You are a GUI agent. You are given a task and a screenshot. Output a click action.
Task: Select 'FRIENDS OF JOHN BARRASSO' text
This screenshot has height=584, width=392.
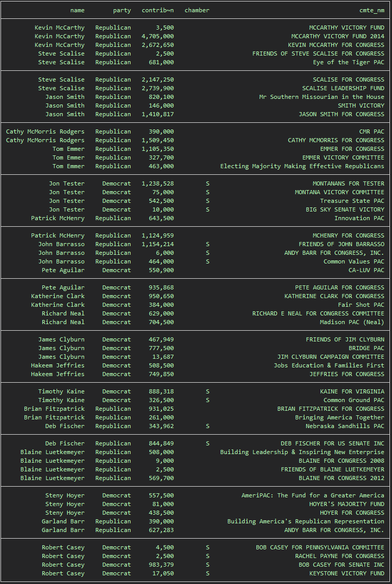pyautogui.click(x=342, y=244)
